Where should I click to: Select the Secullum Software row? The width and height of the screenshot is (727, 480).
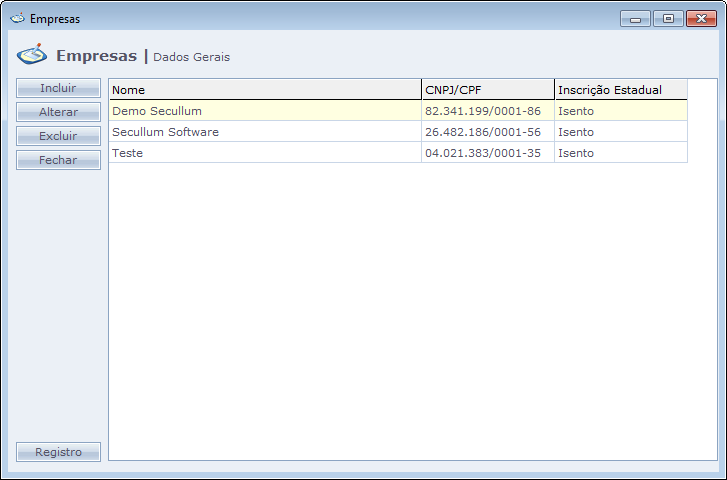(165, 132)
